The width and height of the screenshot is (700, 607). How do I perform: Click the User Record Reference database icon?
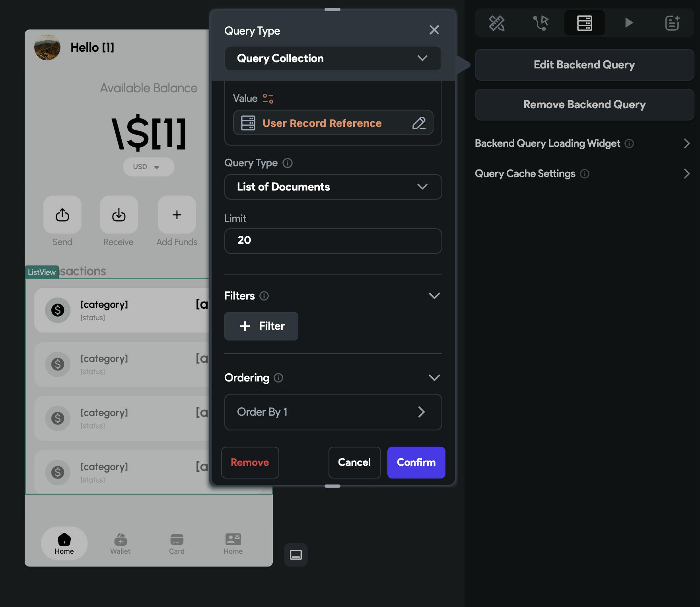click(248, 123)
